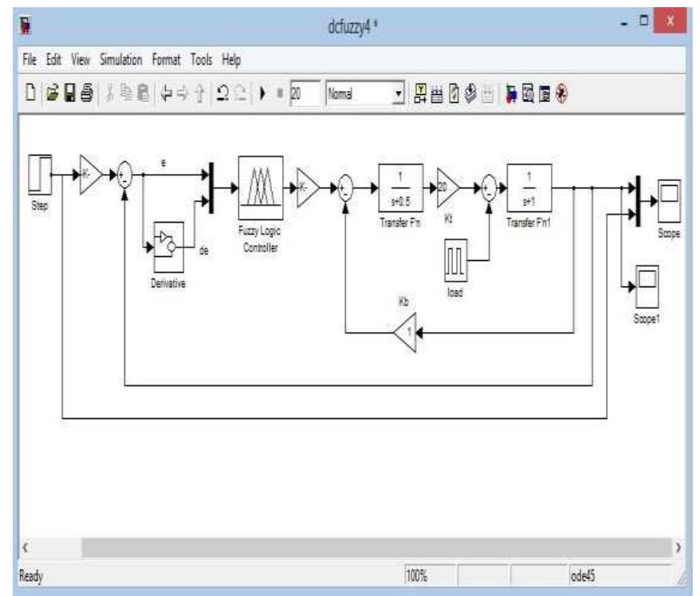Click the Copy icon in toolbar
Viewport: 700px width, 596px height.
(x=126, y=93)
